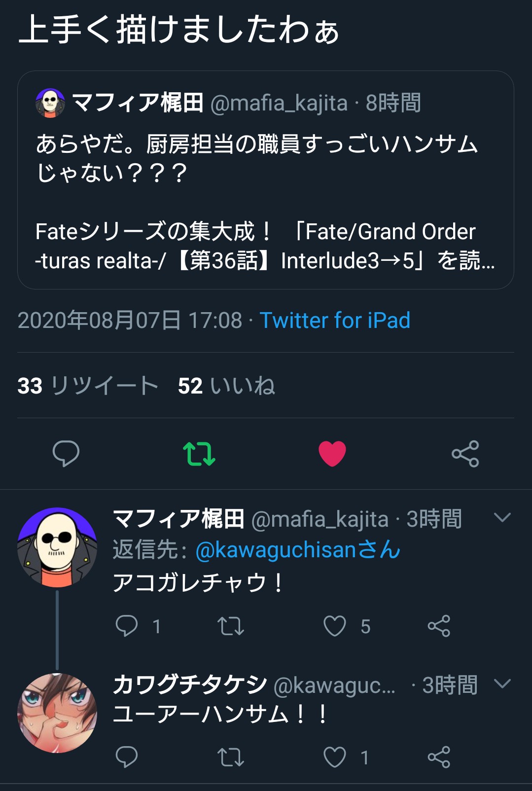Open options chevron on マフィア梶田's reply

(502, 517)
